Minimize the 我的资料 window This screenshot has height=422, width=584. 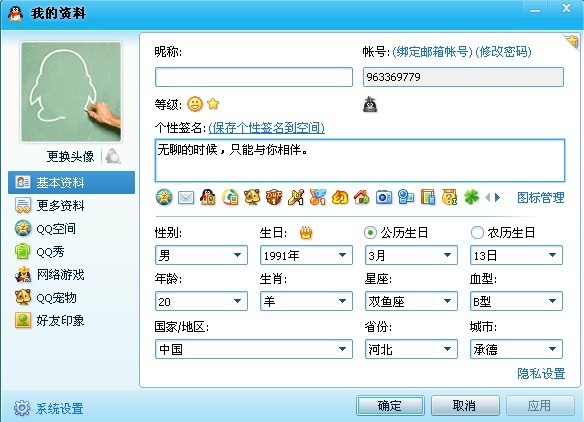pyautogui.click(x=535, y=10)
